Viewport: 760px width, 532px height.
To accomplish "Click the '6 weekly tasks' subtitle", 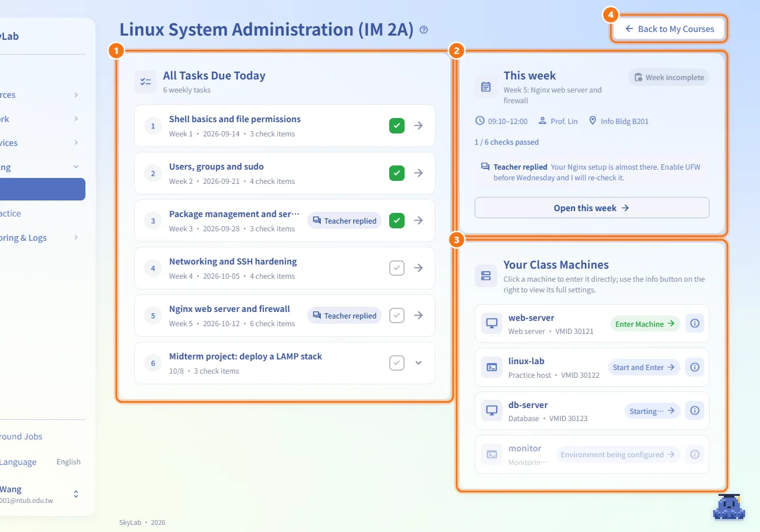I will (x=187, y=90).
